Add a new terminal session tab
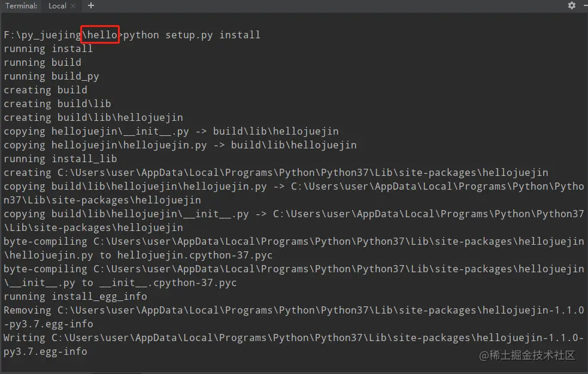 click(91, 5)
